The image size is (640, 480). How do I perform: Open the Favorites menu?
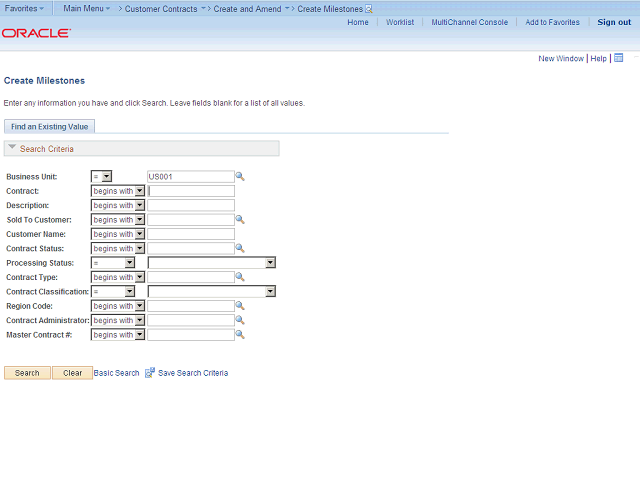[x=24, y=8]
